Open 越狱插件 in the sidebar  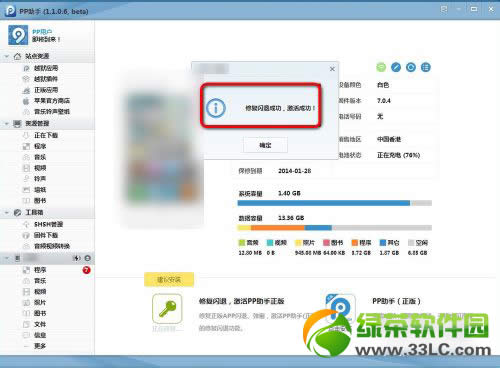tap(46, 79)
